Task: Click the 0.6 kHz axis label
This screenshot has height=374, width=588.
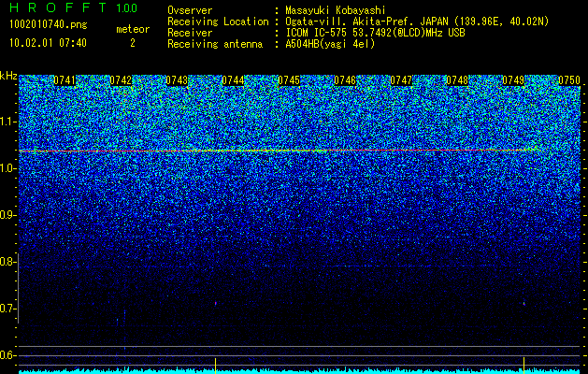Action: [7, 355]
